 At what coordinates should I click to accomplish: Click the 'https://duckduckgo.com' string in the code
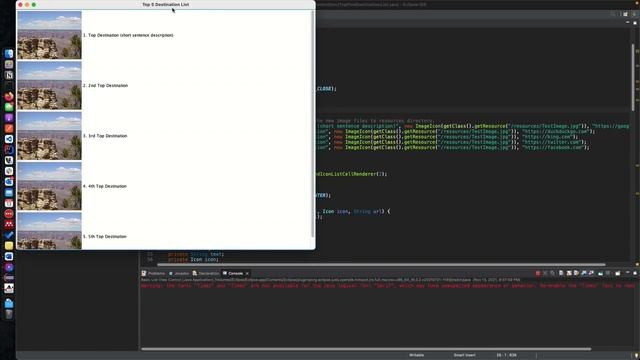557,131
